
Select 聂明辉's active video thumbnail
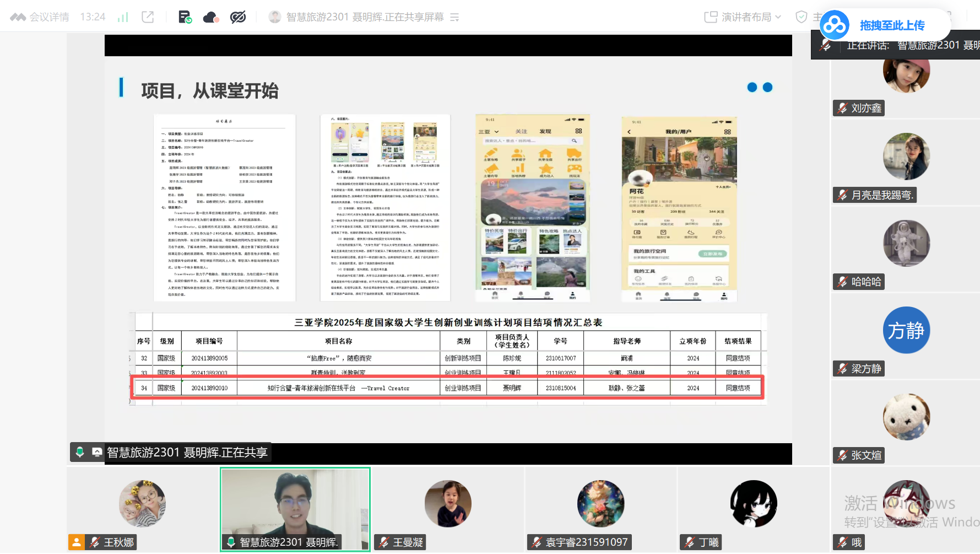(295, 509)
